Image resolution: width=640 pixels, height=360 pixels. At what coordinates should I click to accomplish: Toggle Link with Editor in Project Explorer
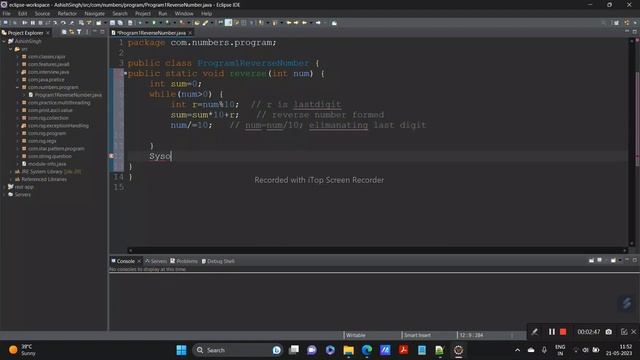[x=71, y=32]
